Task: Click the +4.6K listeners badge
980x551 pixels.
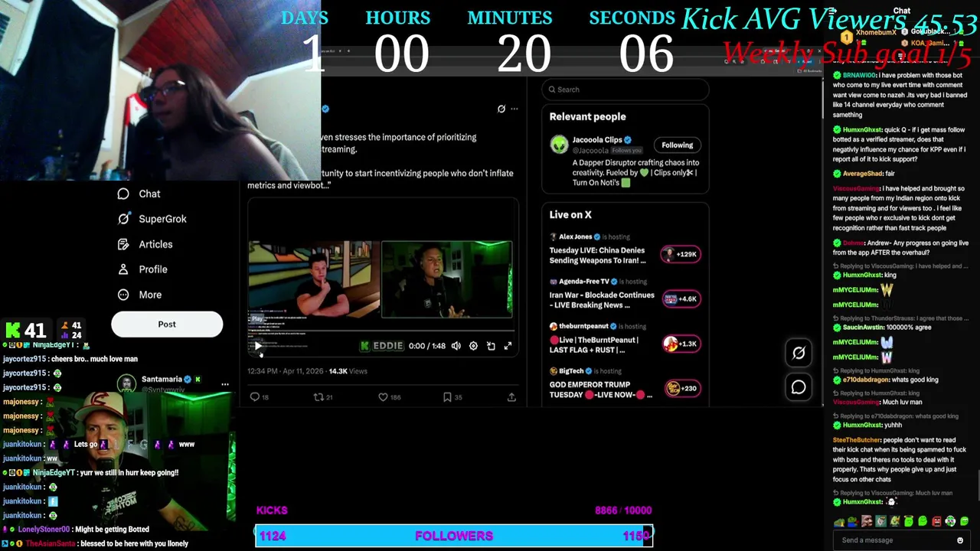Action: click(680, 299)
